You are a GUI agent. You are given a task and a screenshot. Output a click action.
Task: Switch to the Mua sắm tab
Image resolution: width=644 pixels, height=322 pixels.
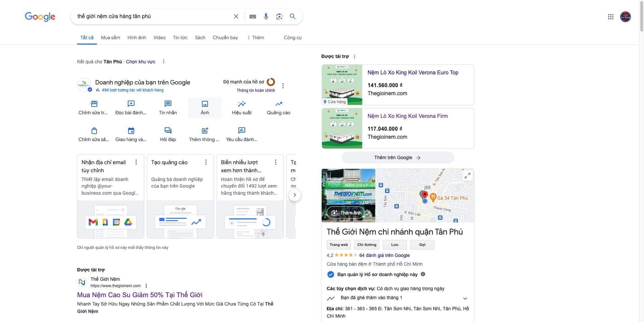pos(110,38)
